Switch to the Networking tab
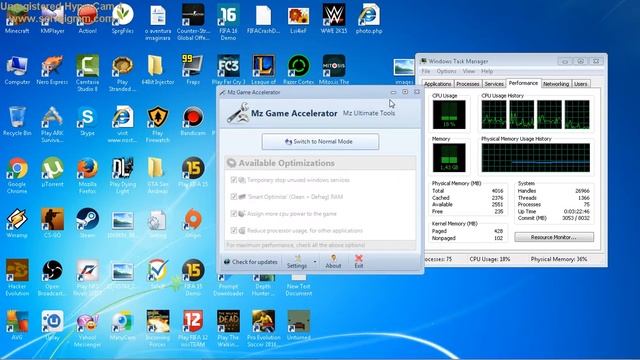 point(556,84)
